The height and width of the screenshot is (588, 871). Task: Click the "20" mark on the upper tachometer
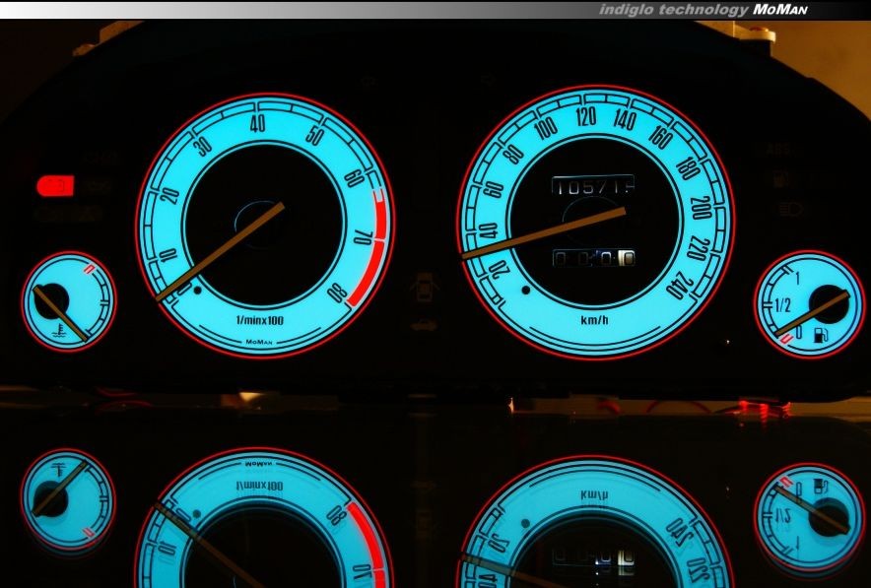click(170, 195)
